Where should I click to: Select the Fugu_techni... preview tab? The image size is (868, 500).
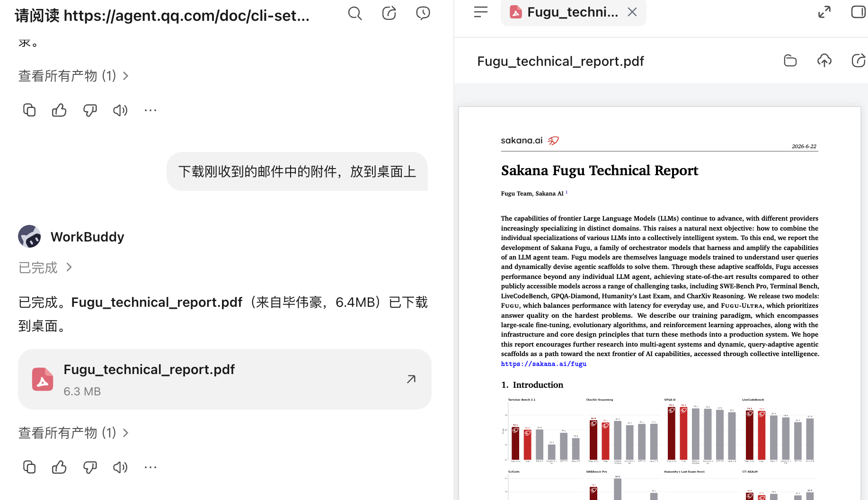point(573,12)
